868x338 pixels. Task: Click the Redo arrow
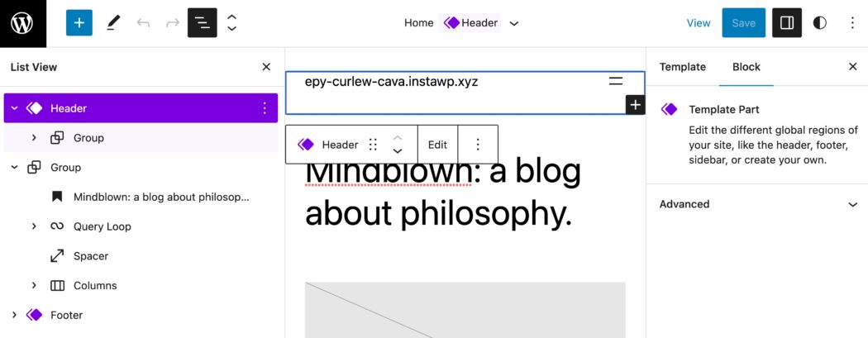[173, 22]
